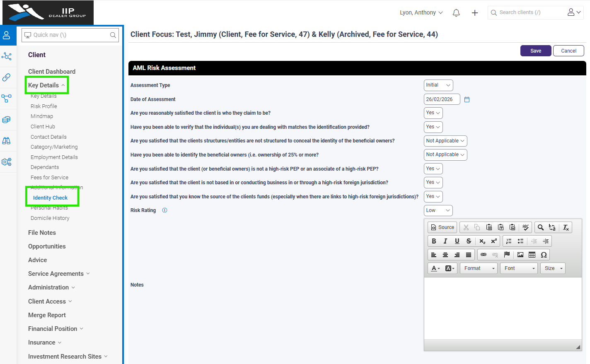Viewport: 590px width, 364px height.
Task: Open the network nodes icon in left rail
Action: pos(7,56)
